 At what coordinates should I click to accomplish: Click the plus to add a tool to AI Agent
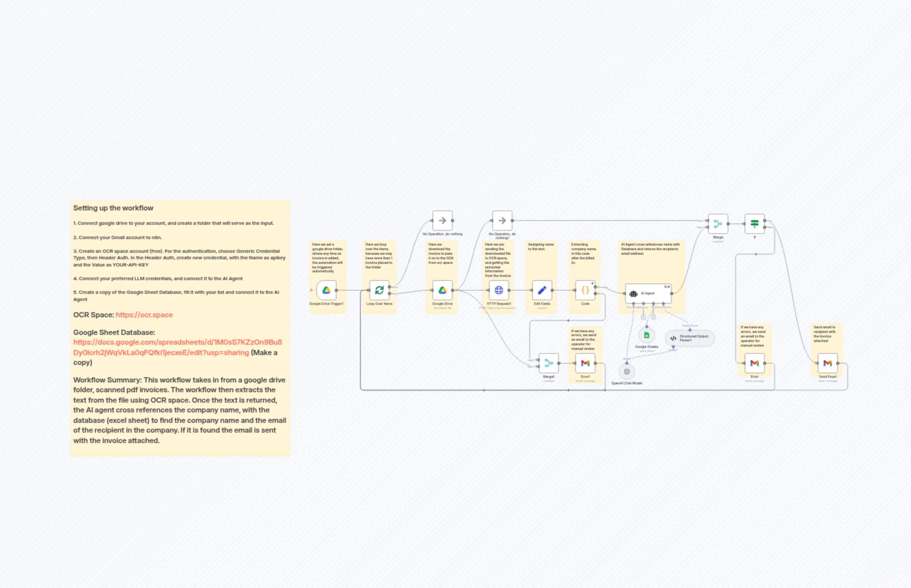click(653, 317)
